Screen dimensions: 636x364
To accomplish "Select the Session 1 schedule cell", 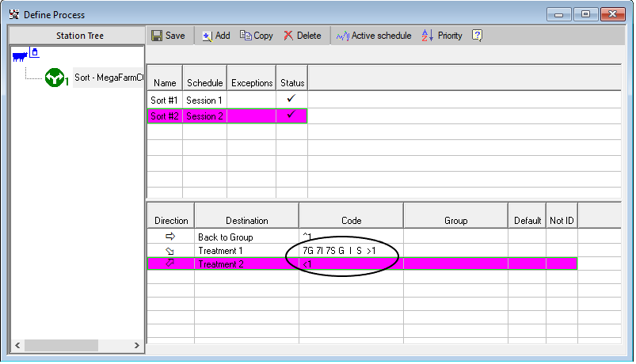I will tap(204, 100).
